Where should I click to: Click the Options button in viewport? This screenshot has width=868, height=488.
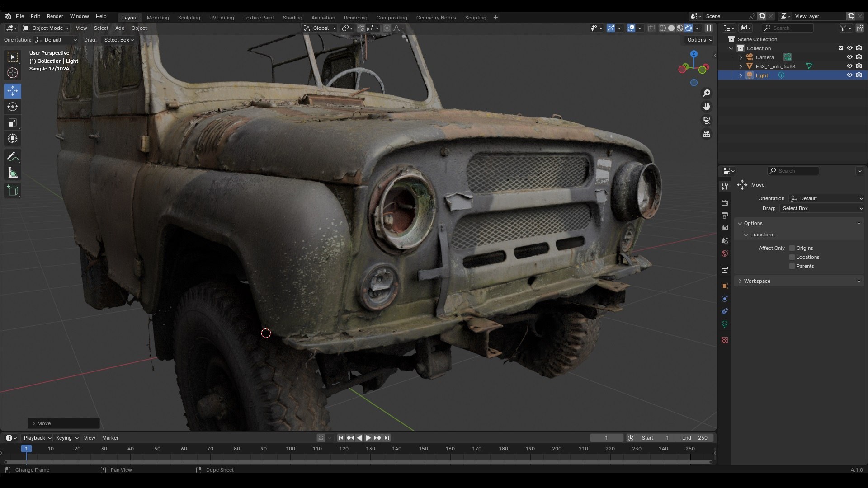699,40
